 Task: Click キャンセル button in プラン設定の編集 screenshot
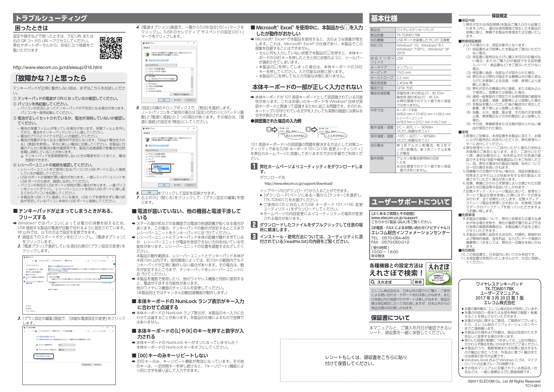point(97,365)
